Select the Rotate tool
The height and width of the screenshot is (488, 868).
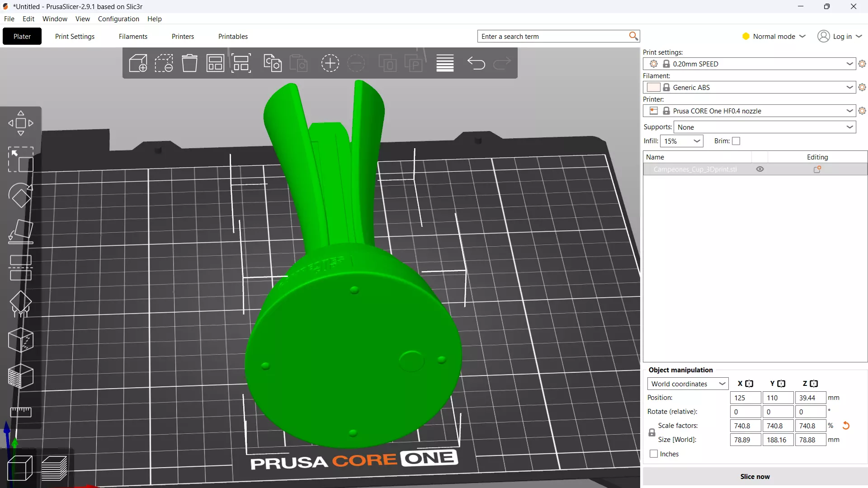21,195
